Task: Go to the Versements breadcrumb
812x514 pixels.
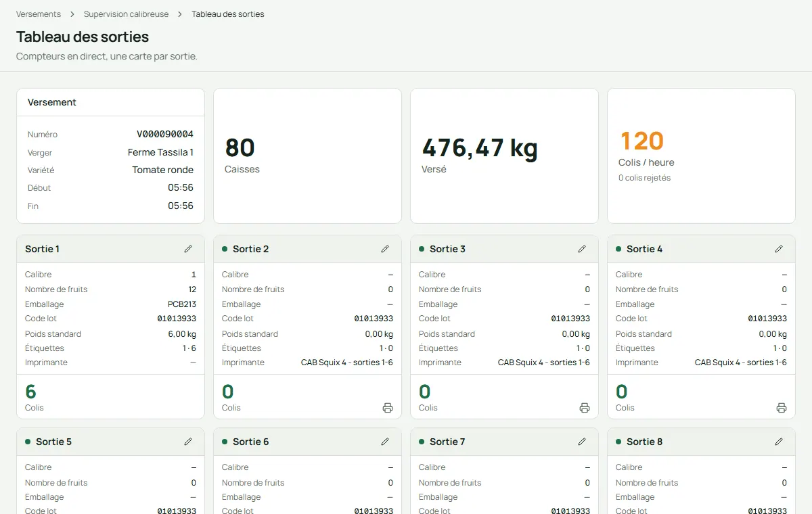Action: 39,14
